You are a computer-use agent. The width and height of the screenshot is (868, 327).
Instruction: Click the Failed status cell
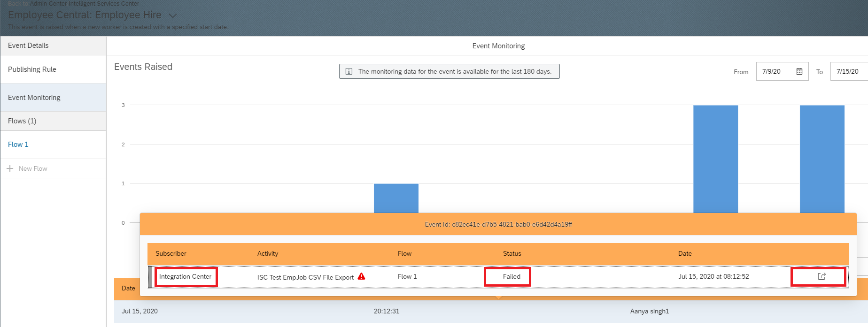tap(512, 277)
